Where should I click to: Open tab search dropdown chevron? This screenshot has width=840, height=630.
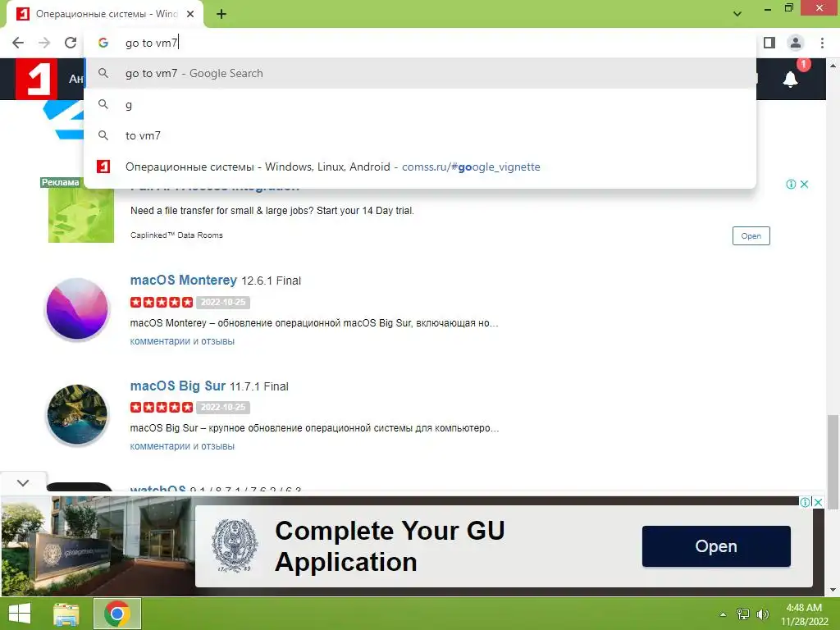coord(737,14)
